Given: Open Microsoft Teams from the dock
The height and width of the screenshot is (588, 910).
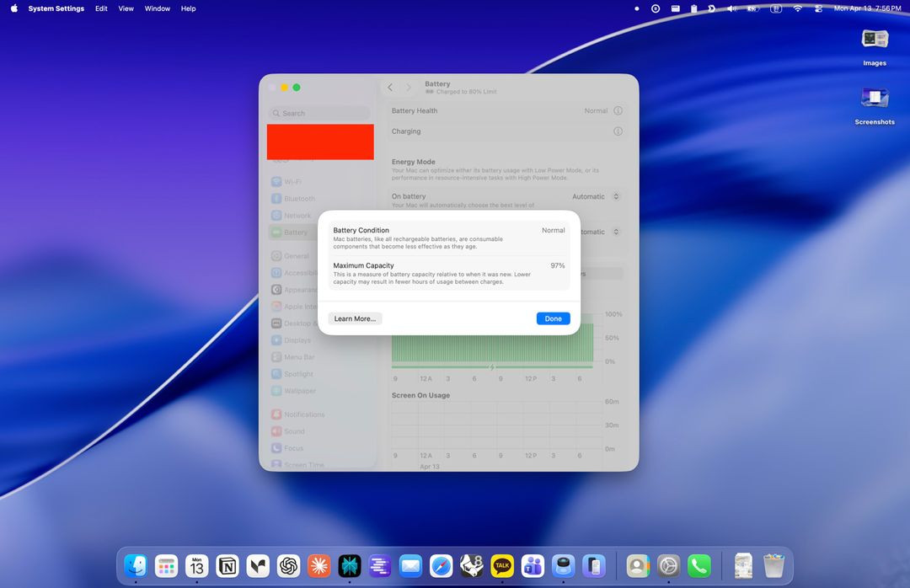Looking at the screenshot, I should (533, 566).
